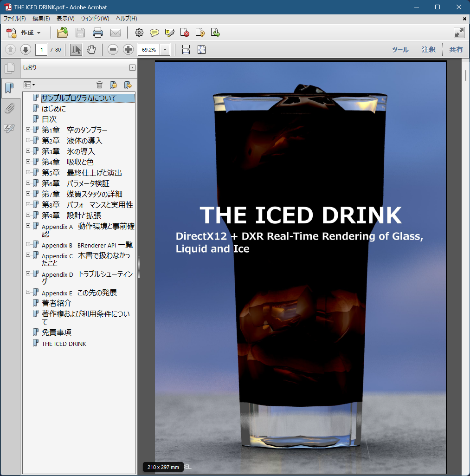Send the PDF with the envelope icon
Screen dimensions: 470x476
click(x=115, y=33)
